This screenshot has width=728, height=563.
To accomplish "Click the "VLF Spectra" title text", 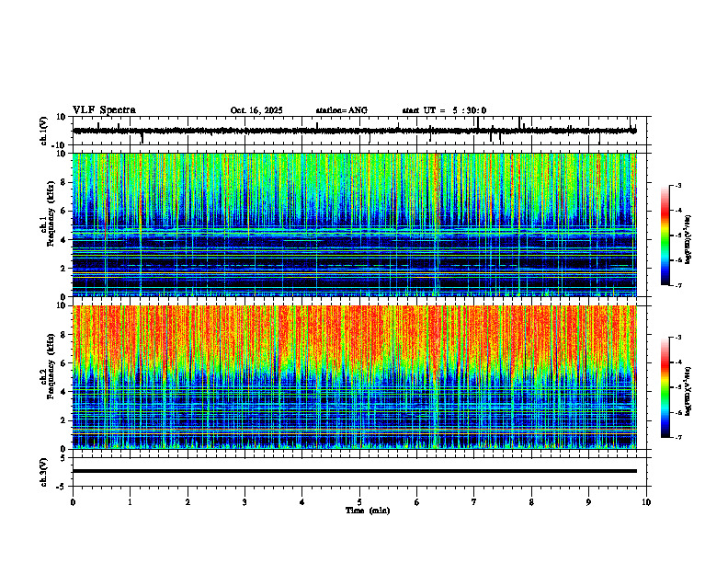I will 104,110.
